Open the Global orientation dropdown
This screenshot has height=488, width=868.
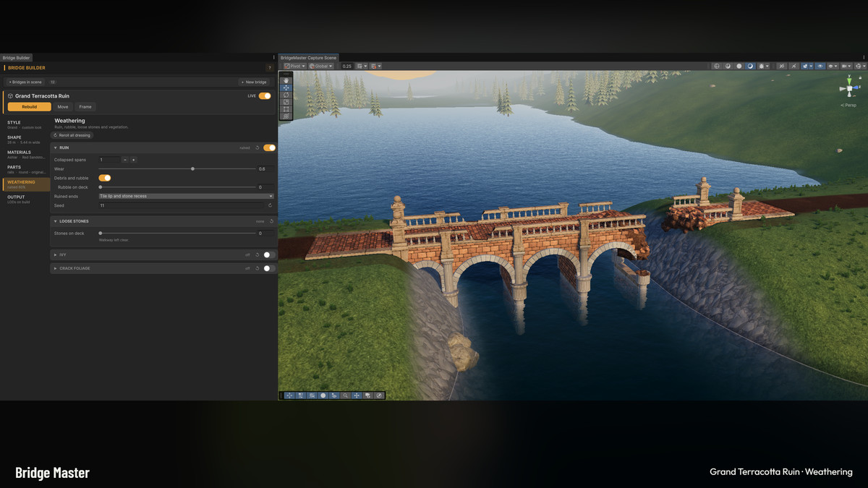coord(321,66)
